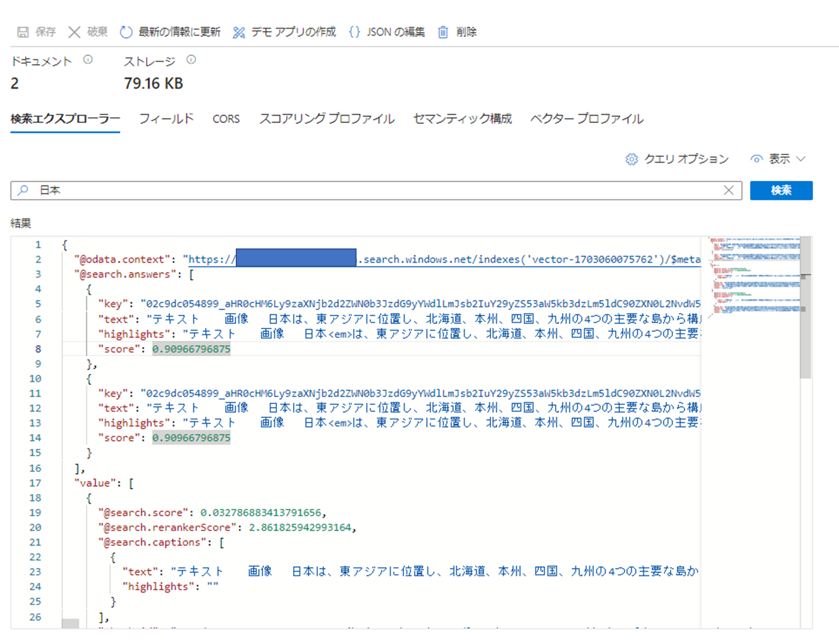Click the first score value 0.90966796875 on line 8
Viewport: 839px width, 644px height.
(191, 349)
